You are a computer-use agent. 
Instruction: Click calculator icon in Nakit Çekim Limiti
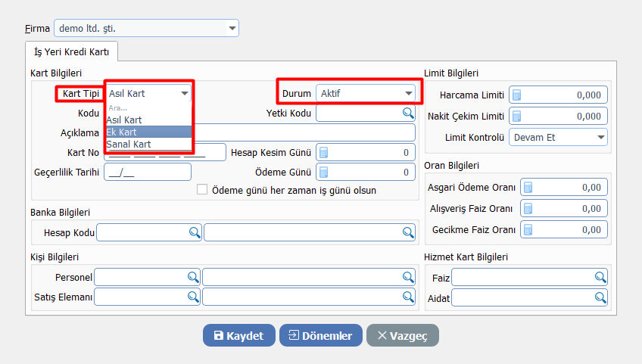[x=518, y=117]
